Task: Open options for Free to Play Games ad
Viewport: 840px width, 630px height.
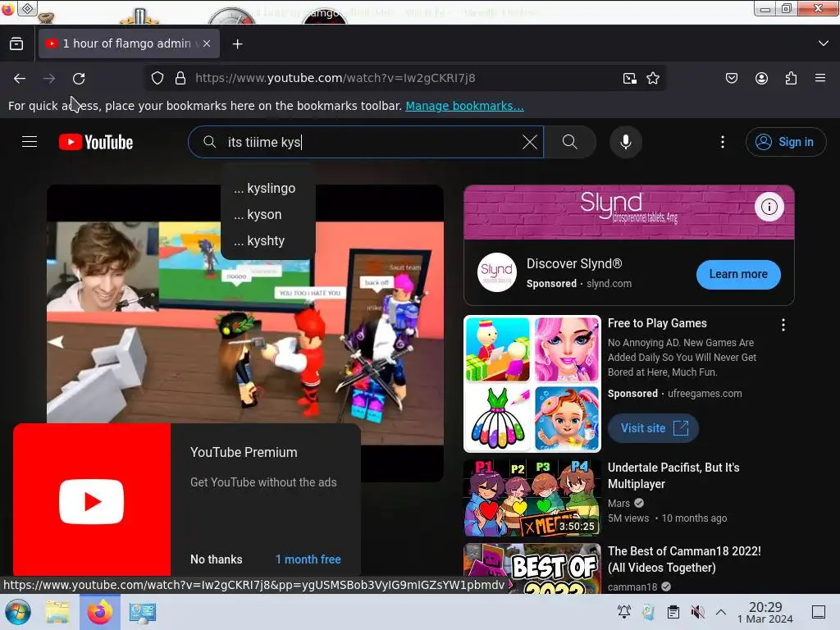Action: pyautogui.click(x=783, y=325)
